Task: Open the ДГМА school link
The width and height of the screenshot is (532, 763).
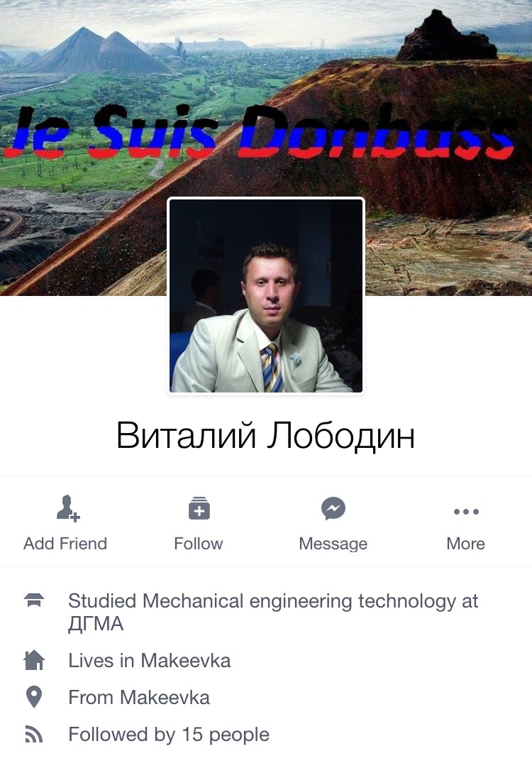Action: coord(96,624)
